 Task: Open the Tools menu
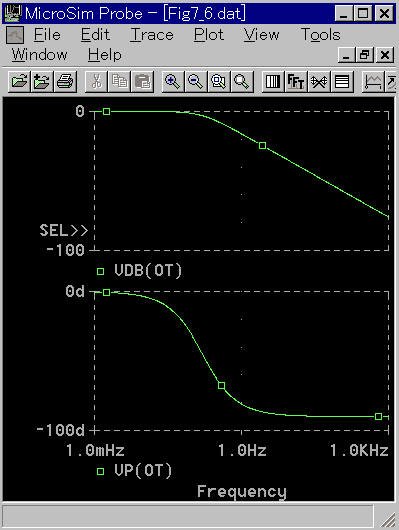[x=321, y=34]
